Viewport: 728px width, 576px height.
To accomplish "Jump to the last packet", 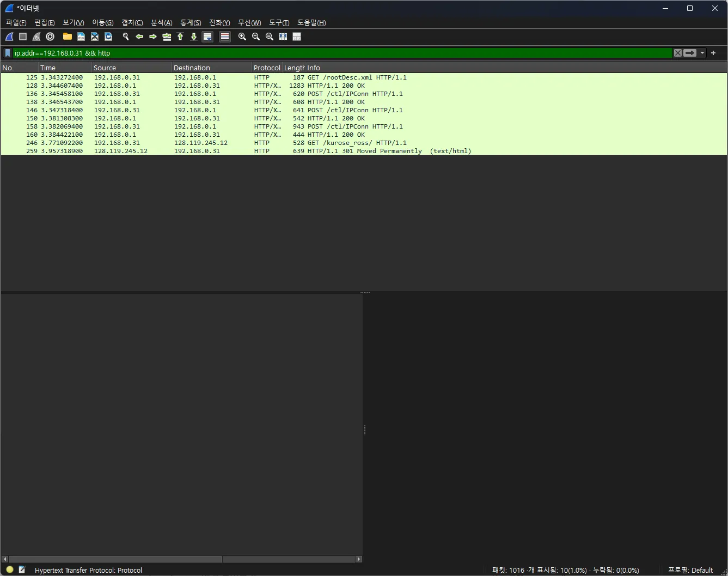I will pos(194,37).
